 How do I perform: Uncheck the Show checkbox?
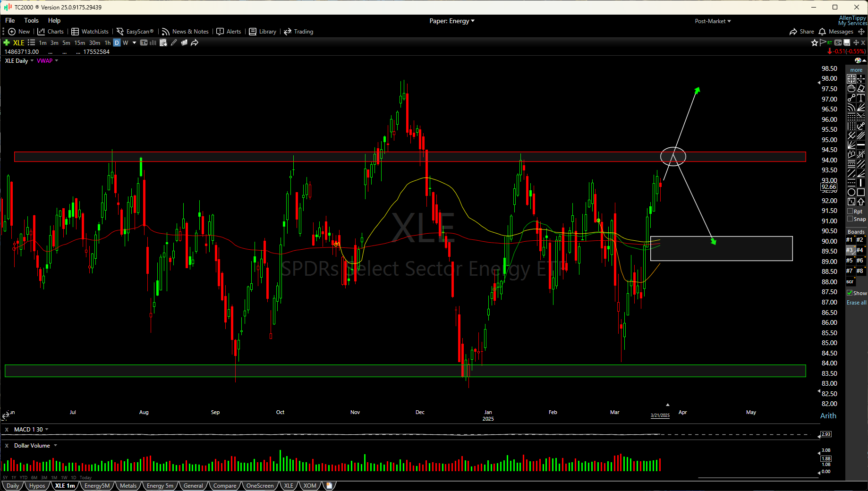pos(849,293)
